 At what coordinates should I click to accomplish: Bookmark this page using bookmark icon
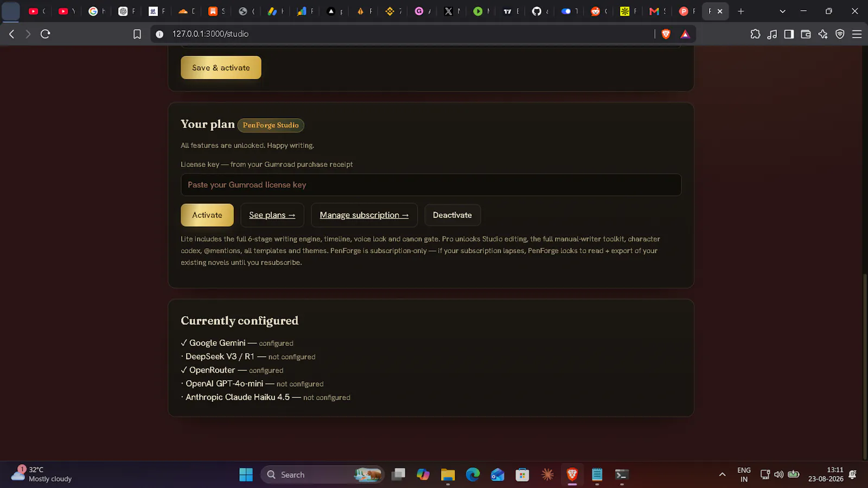(x=137, y=34)
